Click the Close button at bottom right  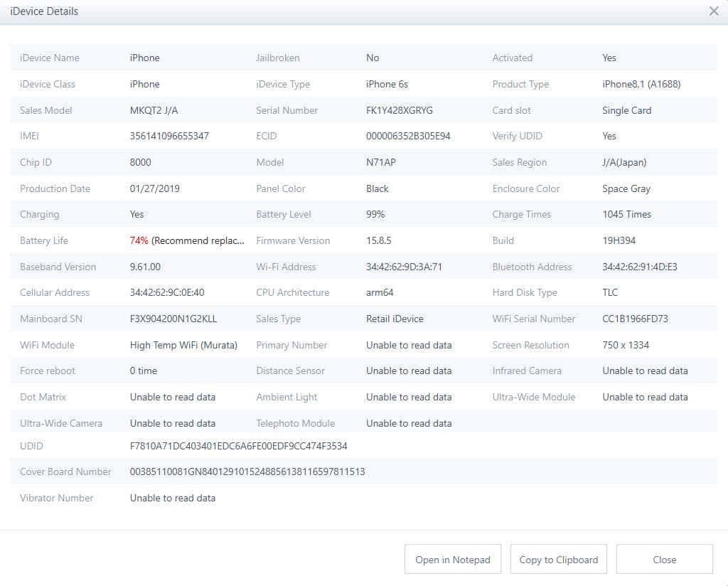coord(664,560)
